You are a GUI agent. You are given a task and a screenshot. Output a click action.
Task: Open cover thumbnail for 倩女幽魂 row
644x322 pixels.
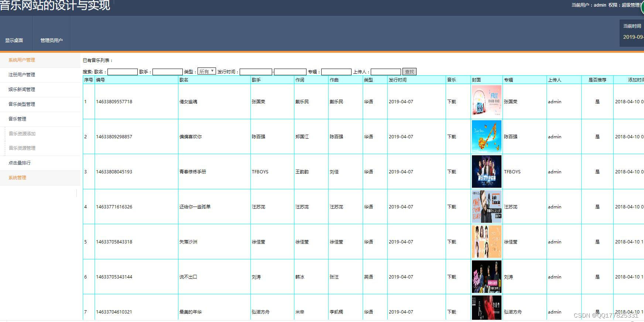click(x=487, y=101)
